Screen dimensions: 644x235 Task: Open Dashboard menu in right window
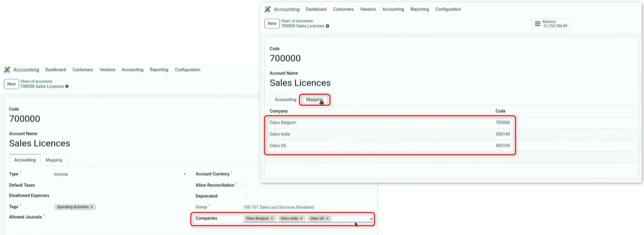coord(316,9)
